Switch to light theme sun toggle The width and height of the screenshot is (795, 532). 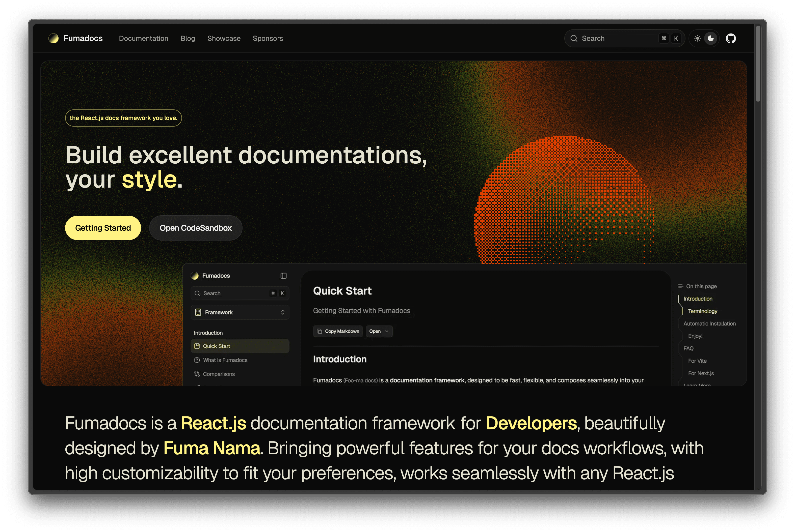(x=697, y=38)
